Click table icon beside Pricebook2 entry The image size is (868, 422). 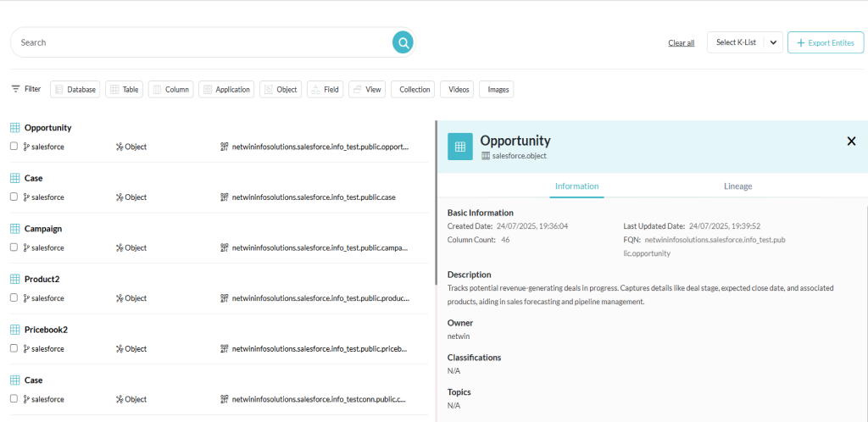pyautogui.click(x=14, y=330)
